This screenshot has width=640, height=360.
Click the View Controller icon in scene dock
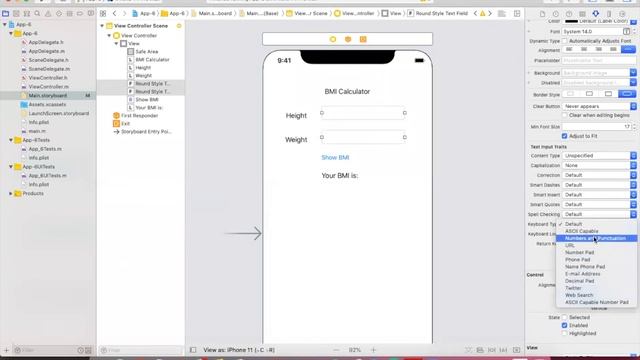click(x=333, y=39)
